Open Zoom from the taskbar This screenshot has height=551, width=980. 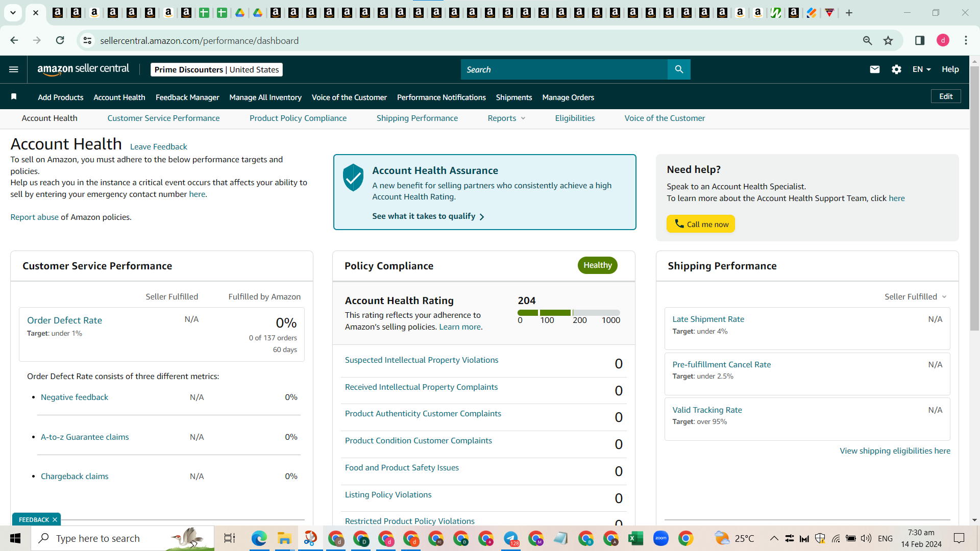click(x=660, y=538)
